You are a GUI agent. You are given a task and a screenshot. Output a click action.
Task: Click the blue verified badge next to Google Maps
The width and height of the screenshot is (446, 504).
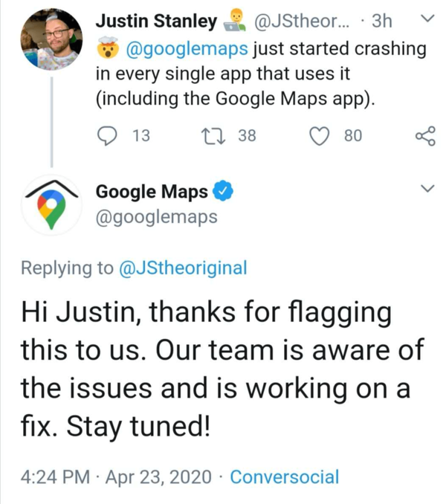click(223, 192)
